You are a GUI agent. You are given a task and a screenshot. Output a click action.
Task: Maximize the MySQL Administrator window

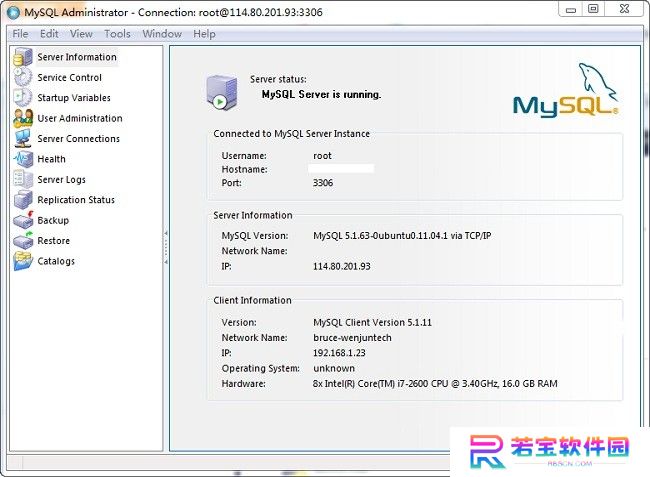[594, 9]
